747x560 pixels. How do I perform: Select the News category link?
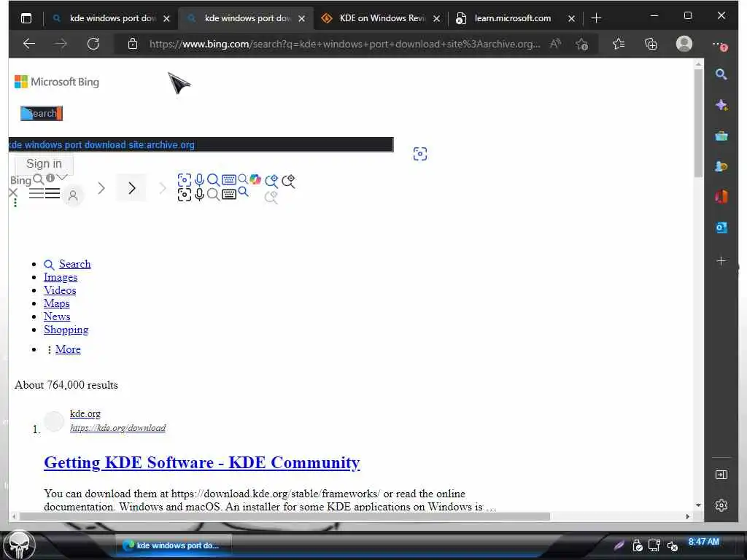point(57,316)
